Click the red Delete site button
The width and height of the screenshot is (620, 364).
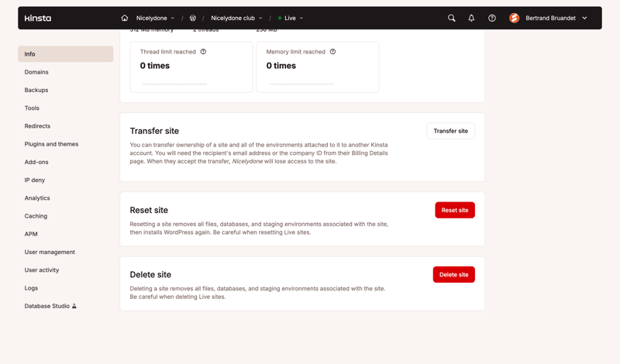tap(453, 274)
